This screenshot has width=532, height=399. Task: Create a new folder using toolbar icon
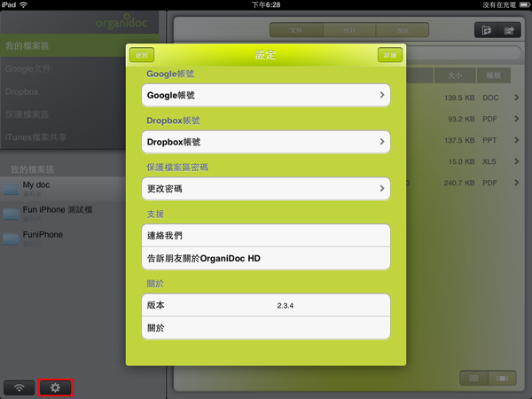486,30
